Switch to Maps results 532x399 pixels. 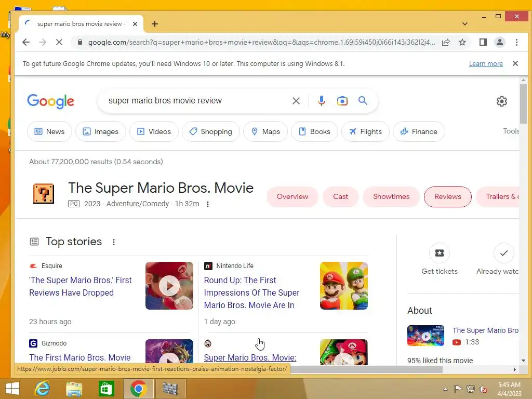tap(265, 131)
